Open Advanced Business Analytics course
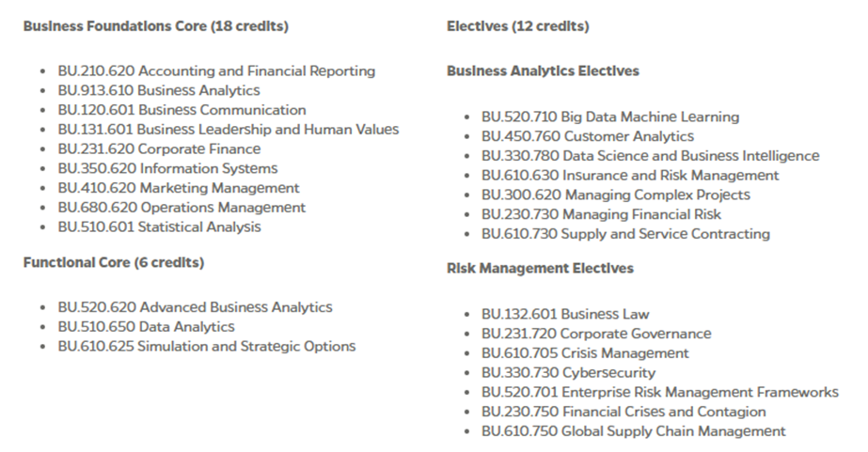 click(195, 307)
